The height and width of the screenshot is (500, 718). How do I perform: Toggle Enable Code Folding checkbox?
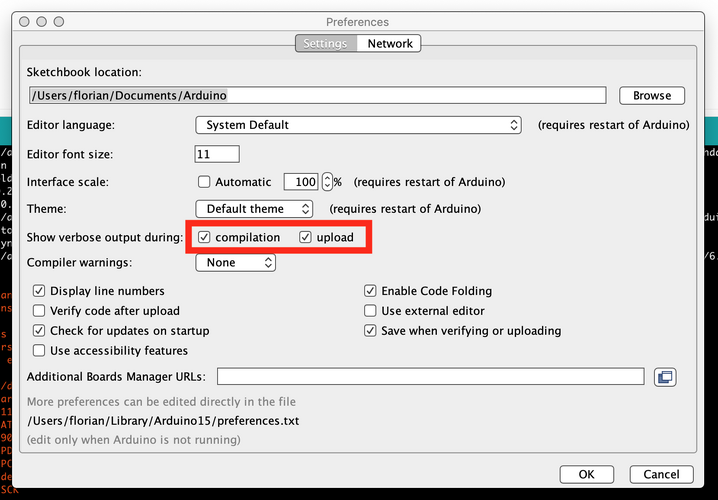(x=370, y=291)
